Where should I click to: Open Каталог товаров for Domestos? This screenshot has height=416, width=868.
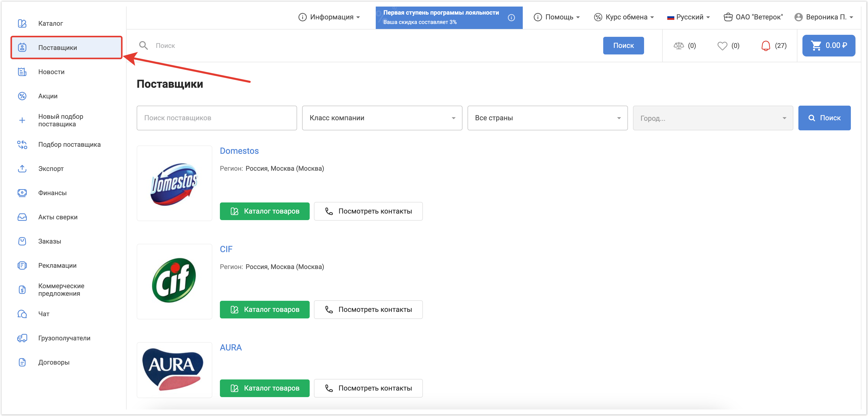pos(265,211)
